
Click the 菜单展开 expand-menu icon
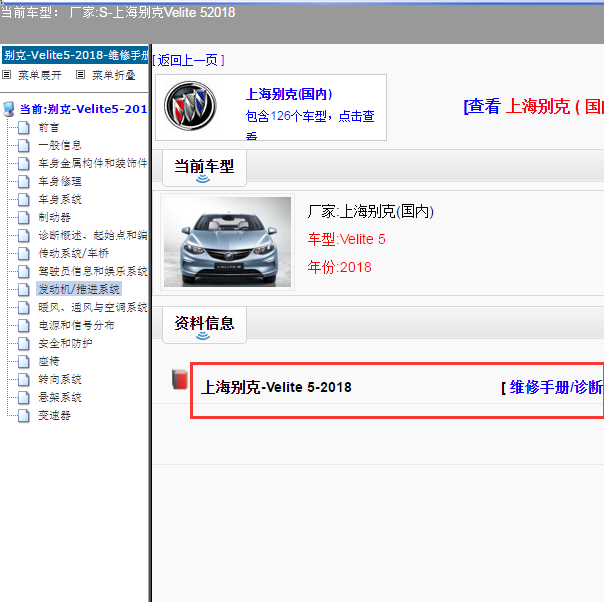7,74
